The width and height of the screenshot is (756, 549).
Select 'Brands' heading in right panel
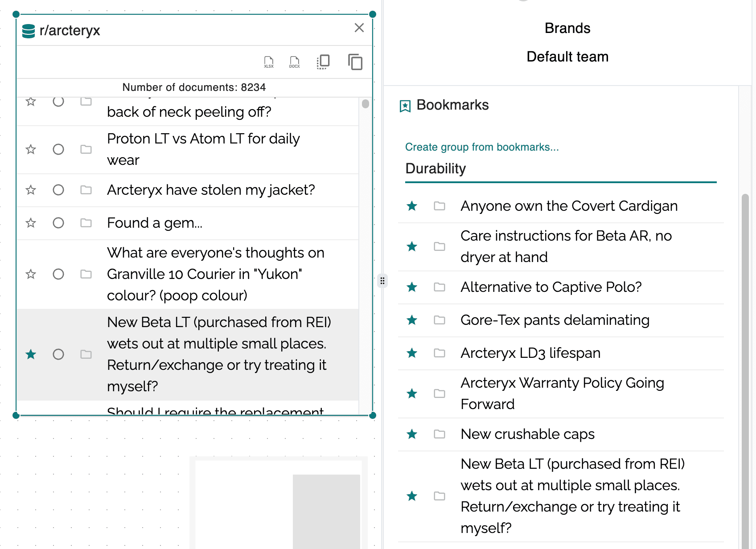pyautogui.click(x=567, y=28)
